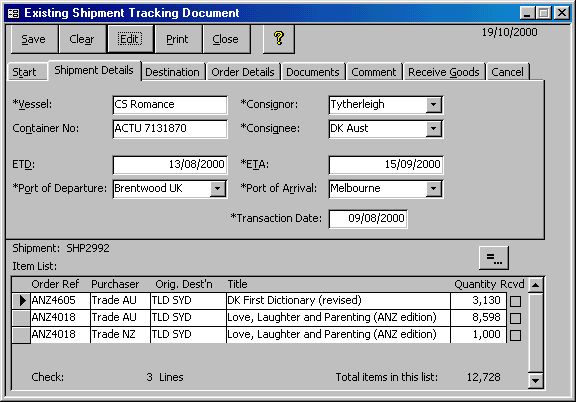Tick Rcvd checkbox for quantity 1,000 row
The width and height of the screenshot is (576, 402).
515,335
